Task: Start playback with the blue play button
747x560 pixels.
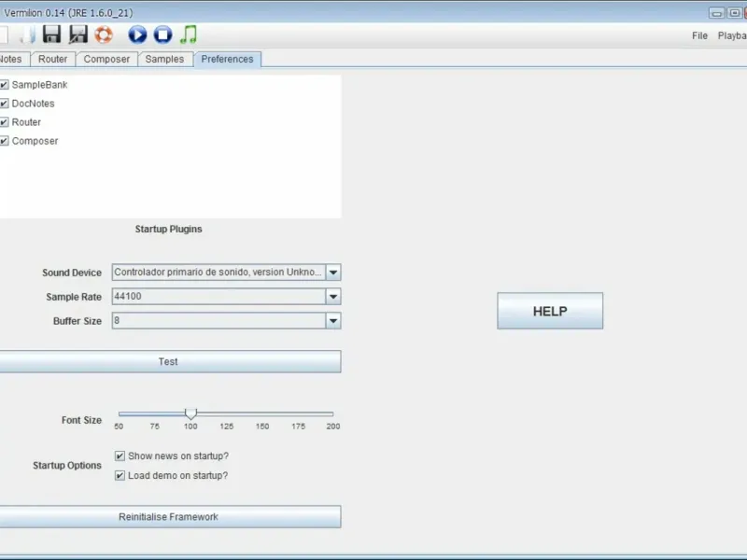Action: (137, 35)
